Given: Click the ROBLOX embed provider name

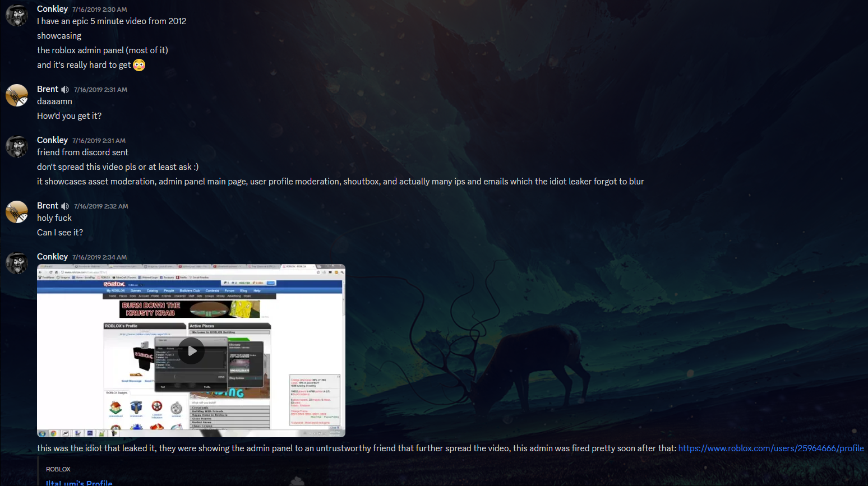Looking at the screenshot, I should coord(58,469).
